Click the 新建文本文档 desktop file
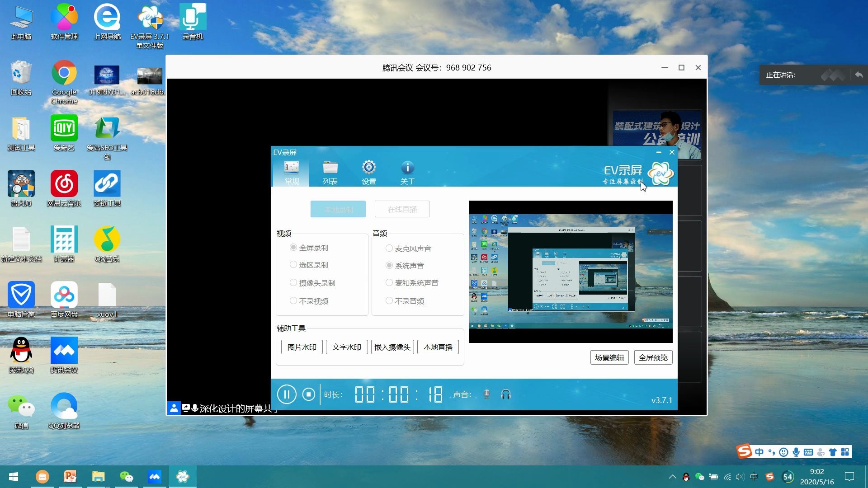This screenshot has height=488, width=868. click(21, 244)
